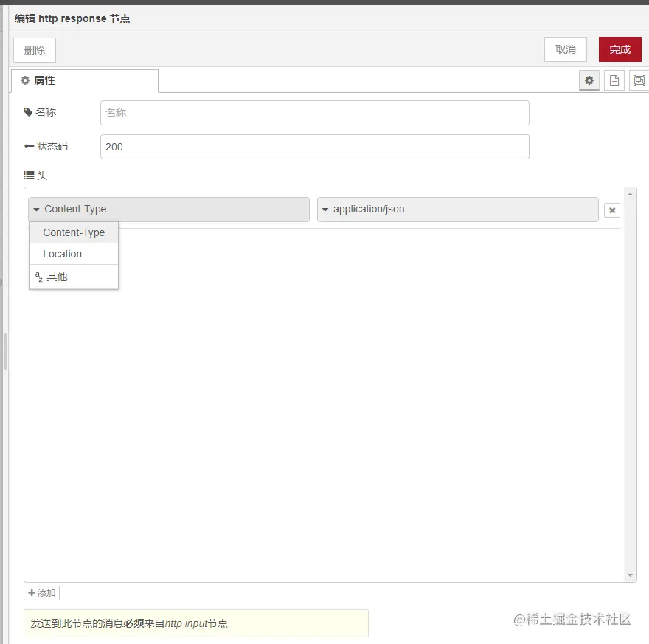Choose 其他 other option in list
This screenshot has width=649, height=644.
pos(74,277)
